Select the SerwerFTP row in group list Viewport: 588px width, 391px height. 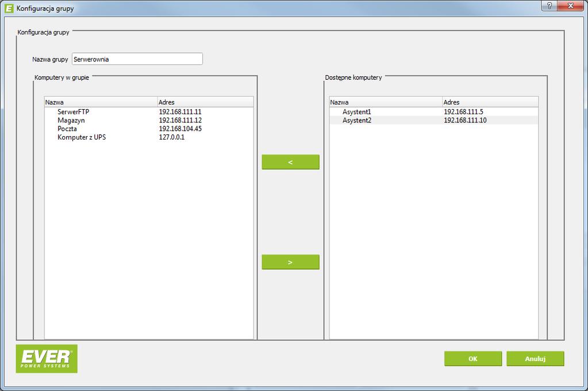point(149,111)
